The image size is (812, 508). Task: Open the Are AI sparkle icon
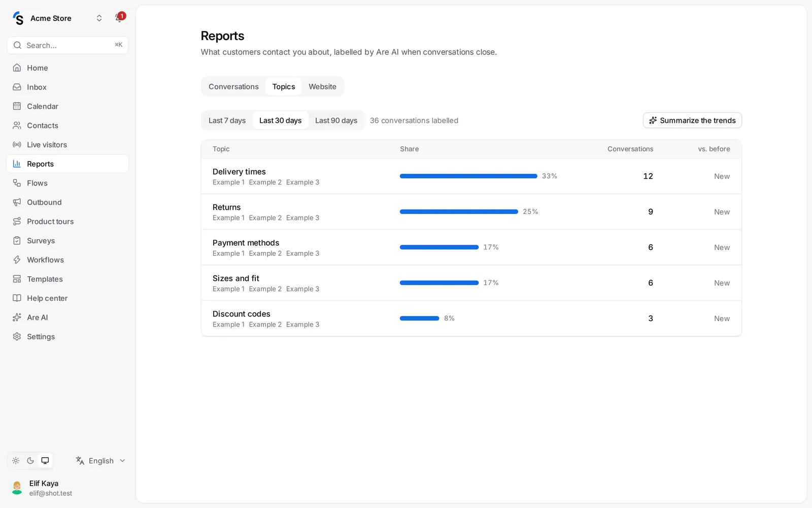17,317
